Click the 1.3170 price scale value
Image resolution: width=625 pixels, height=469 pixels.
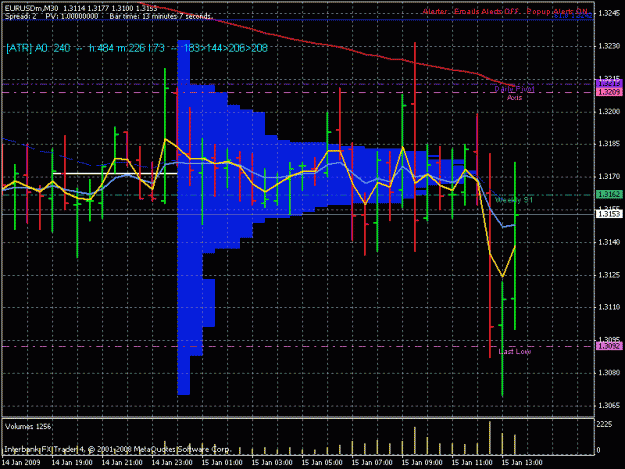click(x=609, y=177)
